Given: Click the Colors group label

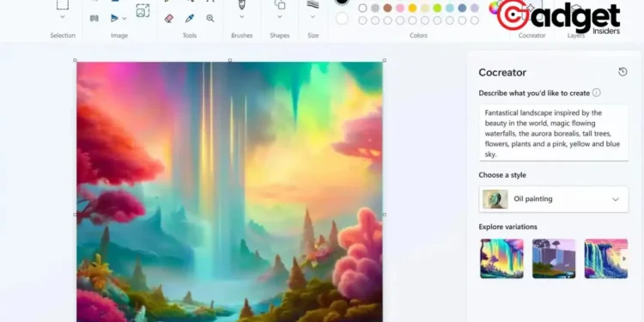Looking at the screenshot, I should pos(418,36).
